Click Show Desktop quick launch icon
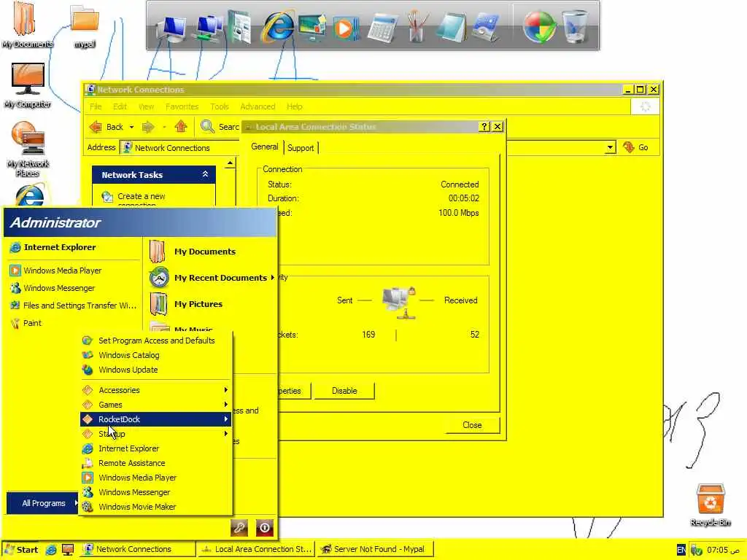Image resolution: width=747 pixels, height=560 pixels. click(x=68, y=550)
